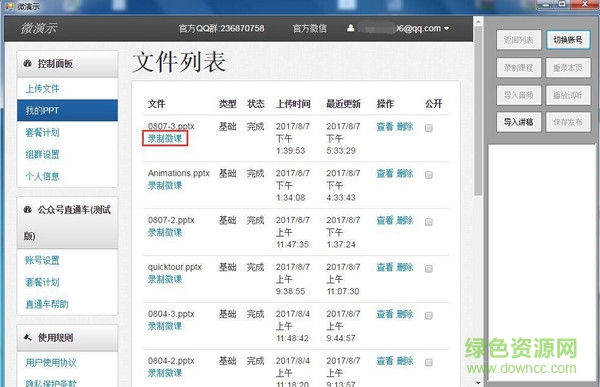
Task: Click 查看 for 0807-3.pptx
Action: 385,126
